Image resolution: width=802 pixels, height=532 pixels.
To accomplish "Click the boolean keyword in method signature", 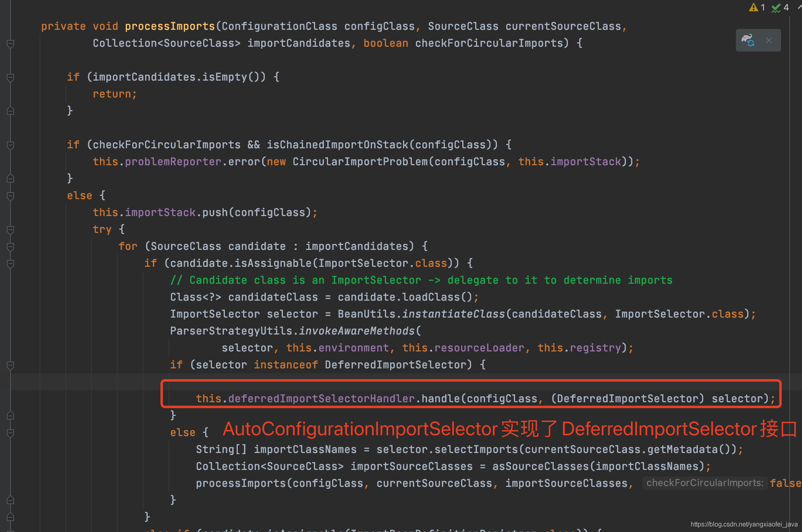I will [386, 44].
